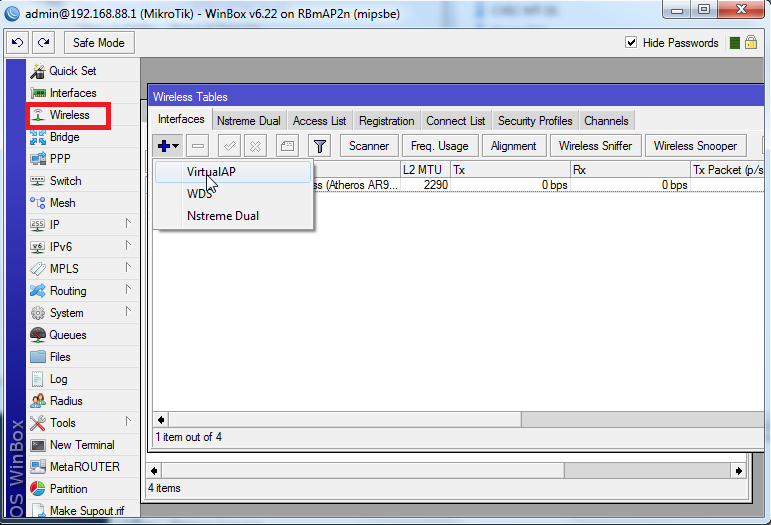This screenshot has width=771, height=525.
Task: Expand the Routing submenu arrow
Action: tap(128, 291)
